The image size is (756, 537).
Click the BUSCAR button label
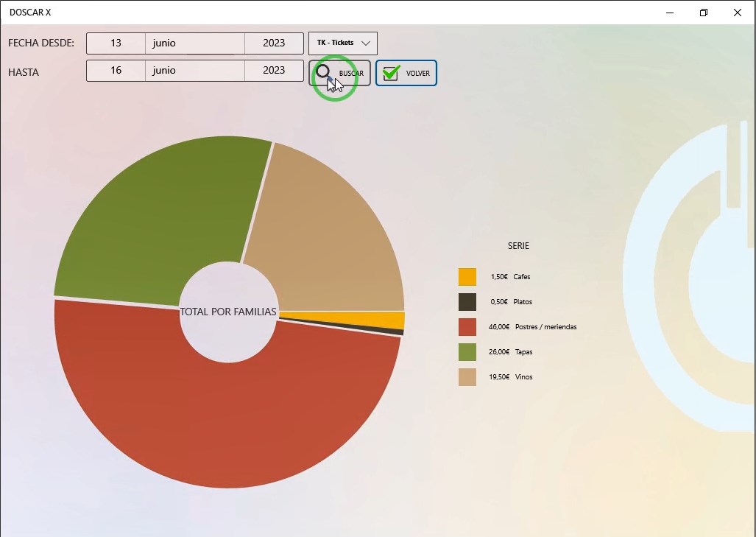(x=351, y=74)
